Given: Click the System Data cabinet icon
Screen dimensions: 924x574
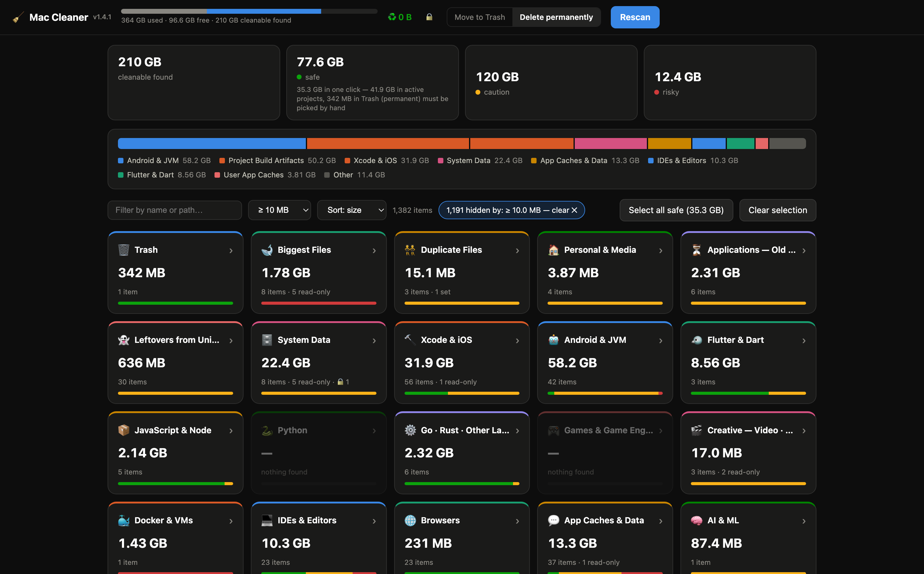Looking at the screenshot, I should point(267,340).
